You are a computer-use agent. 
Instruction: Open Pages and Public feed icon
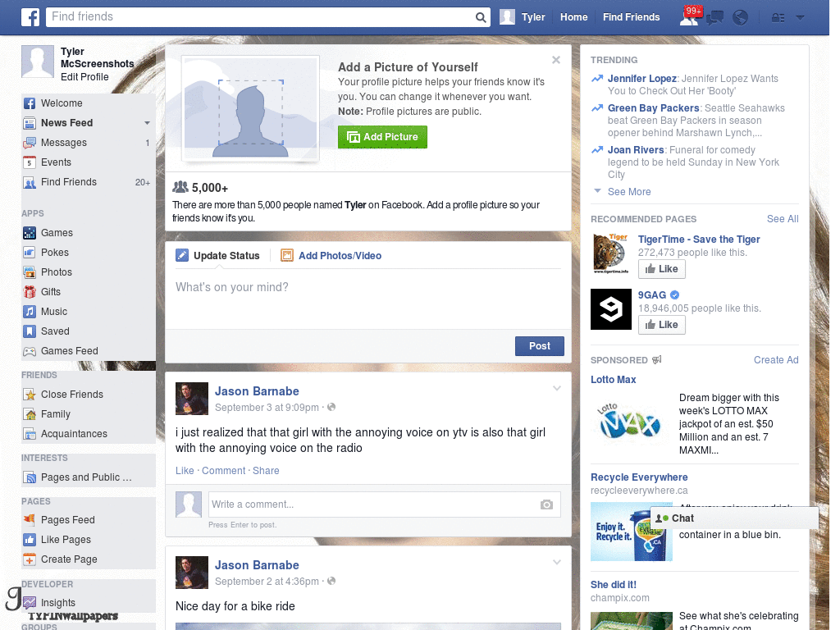[30, 478]
